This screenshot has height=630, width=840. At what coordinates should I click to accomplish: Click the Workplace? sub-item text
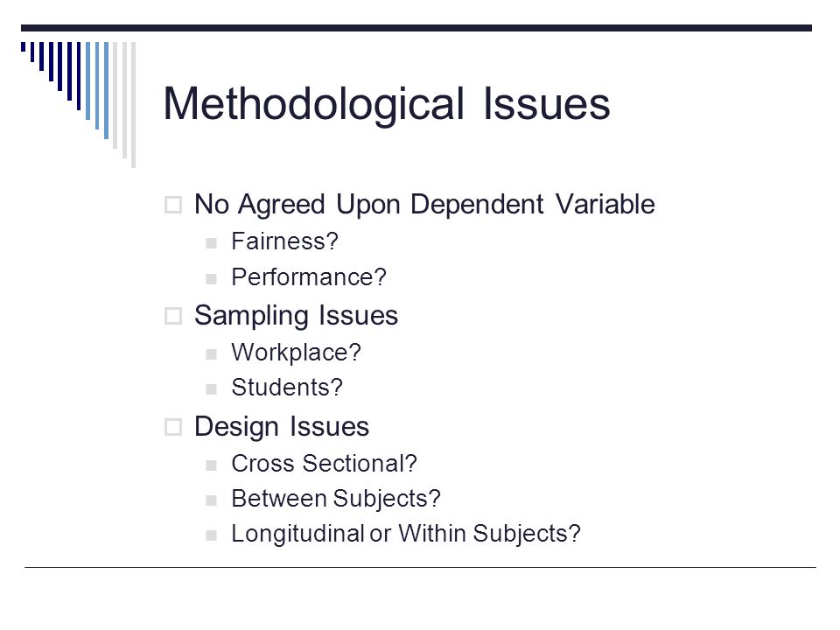pos(297,353)
